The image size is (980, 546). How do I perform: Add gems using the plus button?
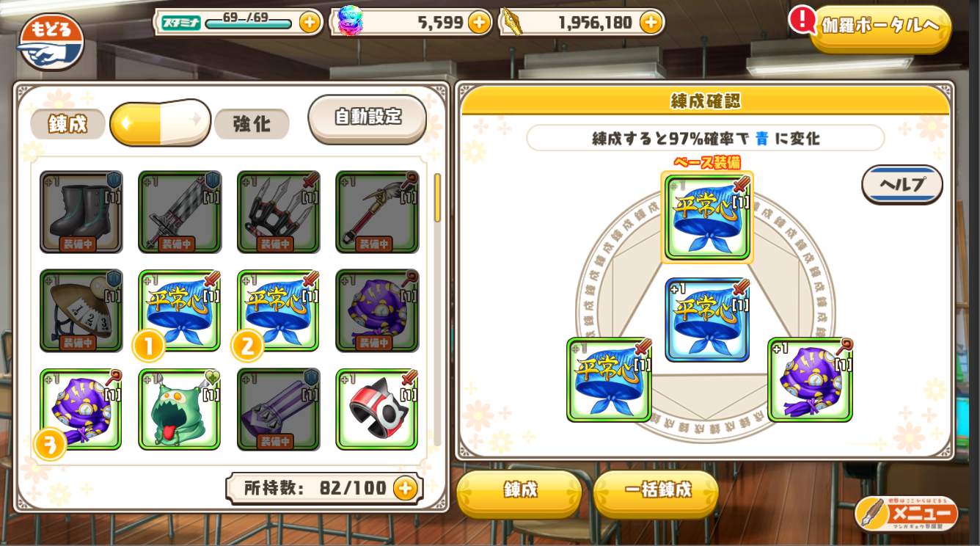pos(479,22)
